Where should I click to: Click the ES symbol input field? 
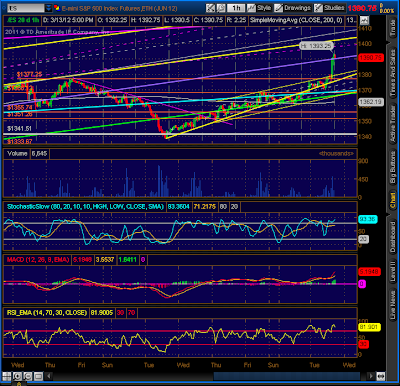coord(26,8)
